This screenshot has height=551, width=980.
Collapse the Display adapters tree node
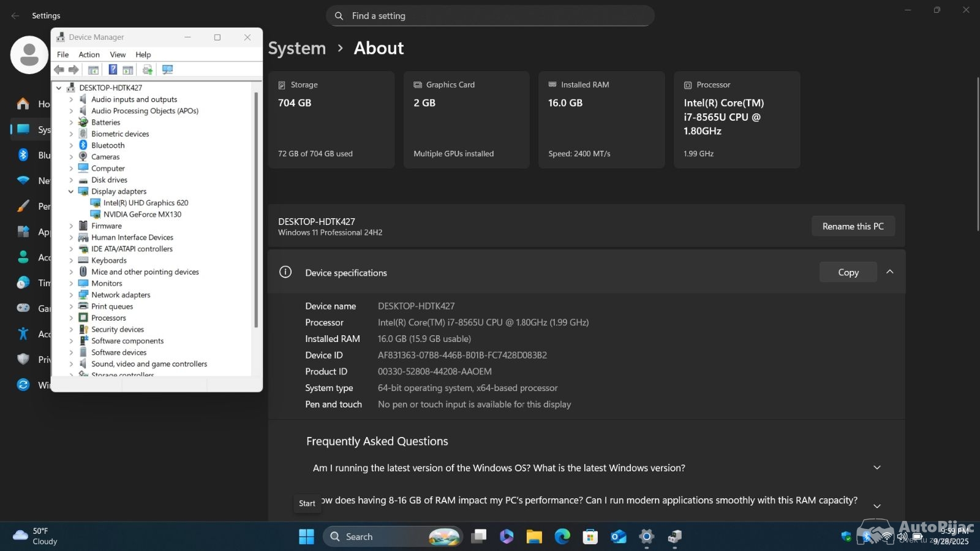tap(71, 192)
